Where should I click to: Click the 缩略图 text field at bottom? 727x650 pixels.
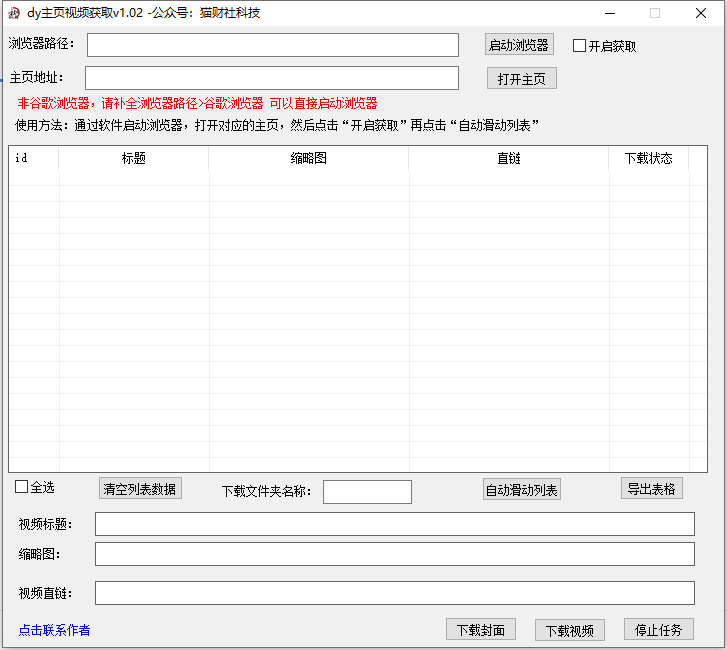point(395,554)
